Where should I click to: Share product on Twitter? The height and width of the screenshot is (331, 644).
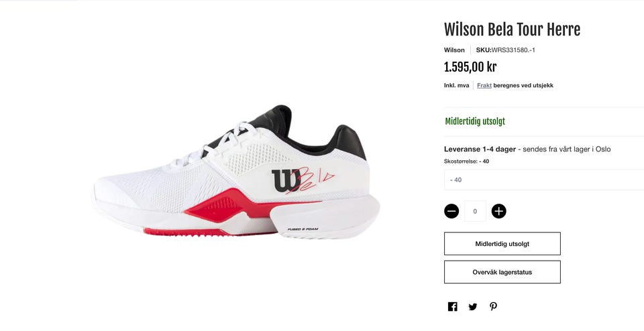473,306
